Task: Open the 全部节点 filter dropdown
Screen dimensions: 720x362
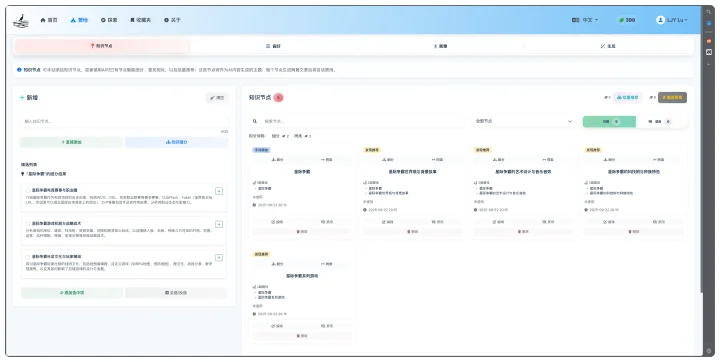Action: (x=523, y=121)
